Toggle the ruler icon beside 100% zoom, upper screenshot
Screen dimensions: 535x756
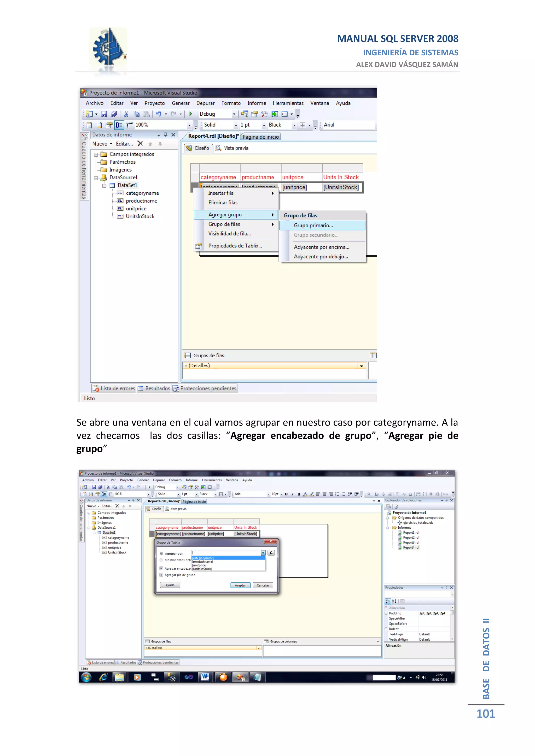(129, 125)
